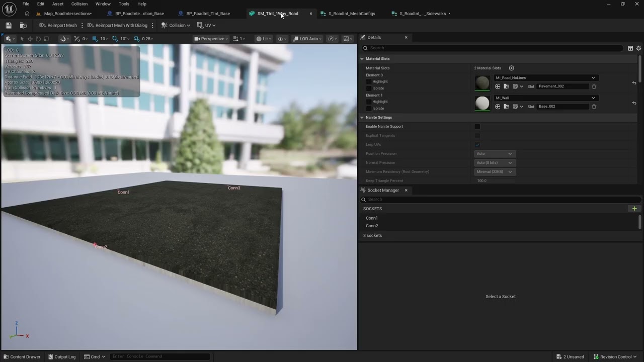644x362 pixels.
Task: Activate the scale gizmo tool
Action: (46, 39)
